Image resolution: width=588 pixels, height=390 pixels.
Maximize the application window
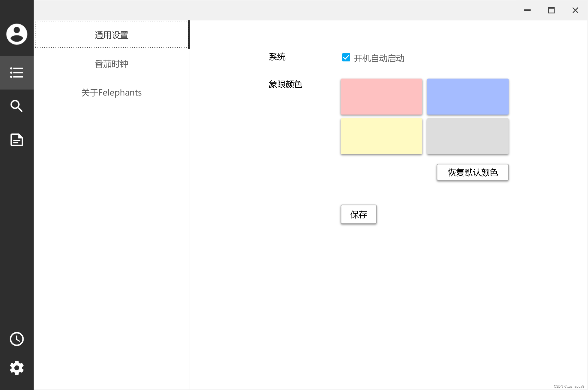coord(552,10)
